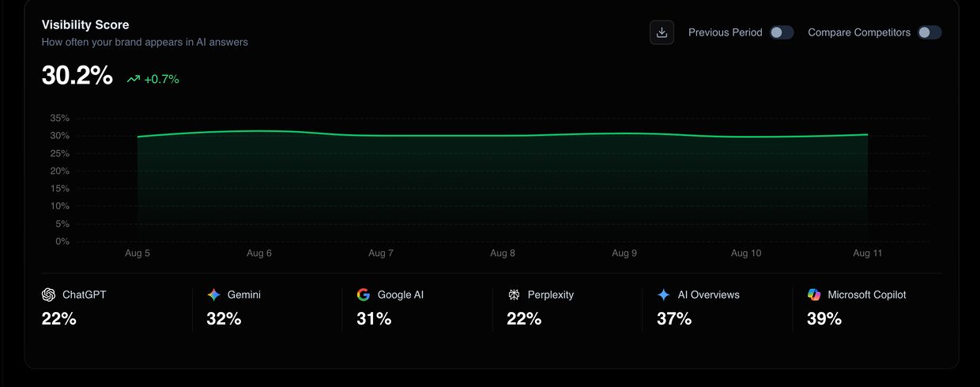Click the 0% y-axis label
The height and width of the screenshot is (387, 980).
62,242
